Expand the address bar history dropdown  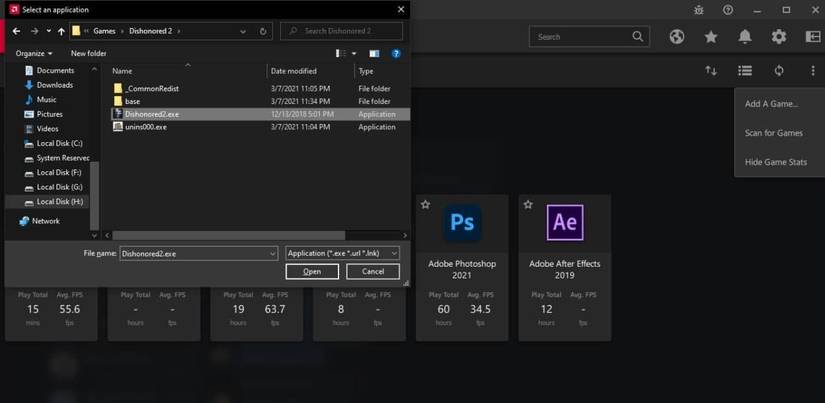[243, 31]
